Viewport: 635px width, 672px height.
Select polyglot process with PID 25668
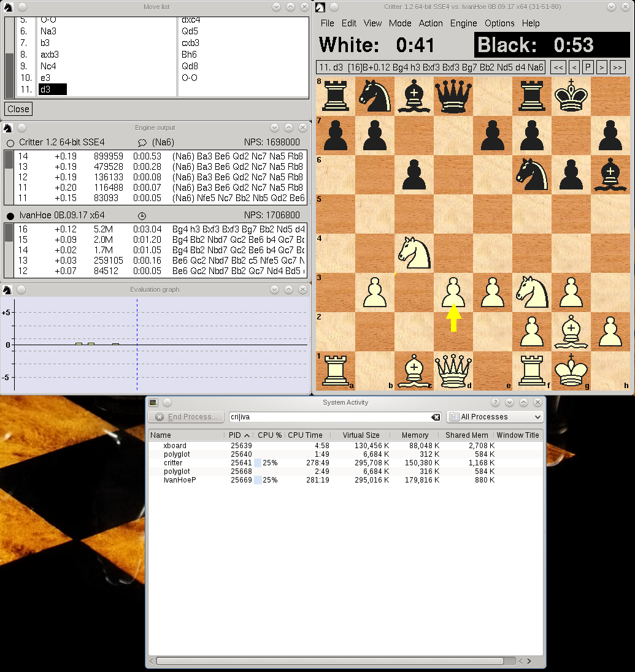click(x=345, y=472)
